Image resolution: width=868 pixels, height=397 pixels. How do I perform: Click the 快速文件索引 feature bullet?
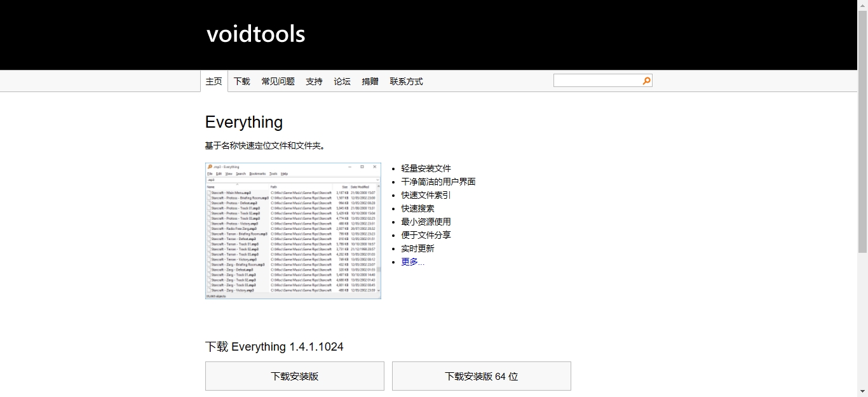point(426,195)
